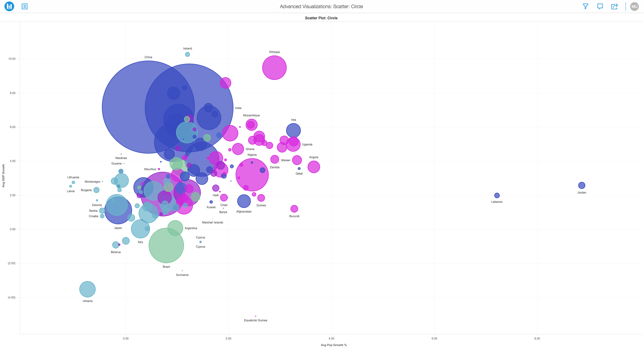This screenshot has width=644, height=358.
Task: Open the comments panel
Action: [600, 6]
